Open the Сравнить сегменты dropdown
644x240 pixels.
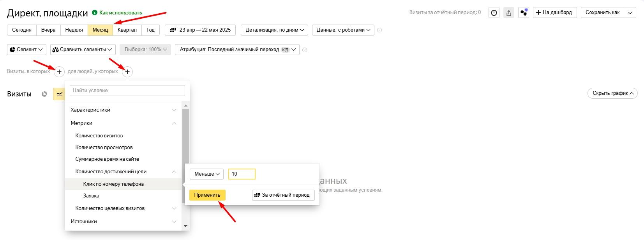[83, 50]
